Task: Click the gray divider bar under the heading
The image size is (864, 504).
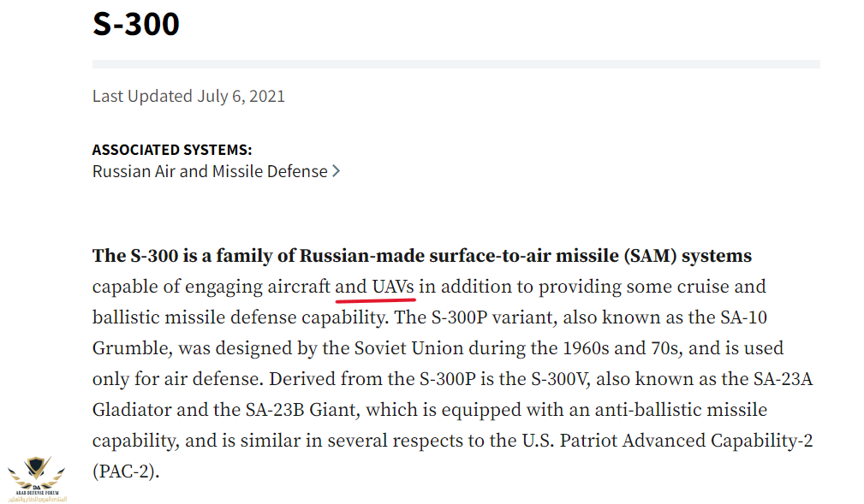Action: coord(456,64)
